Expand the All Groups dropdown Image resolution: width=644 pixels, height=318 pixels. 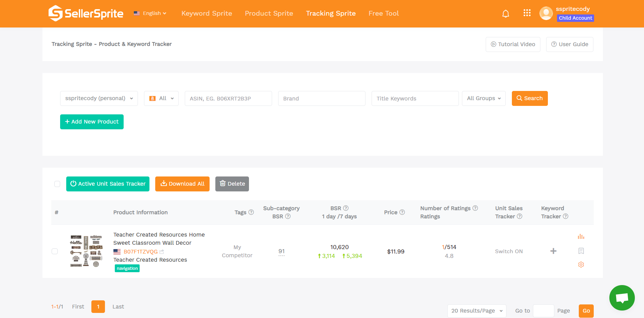[x=484, y=98]
